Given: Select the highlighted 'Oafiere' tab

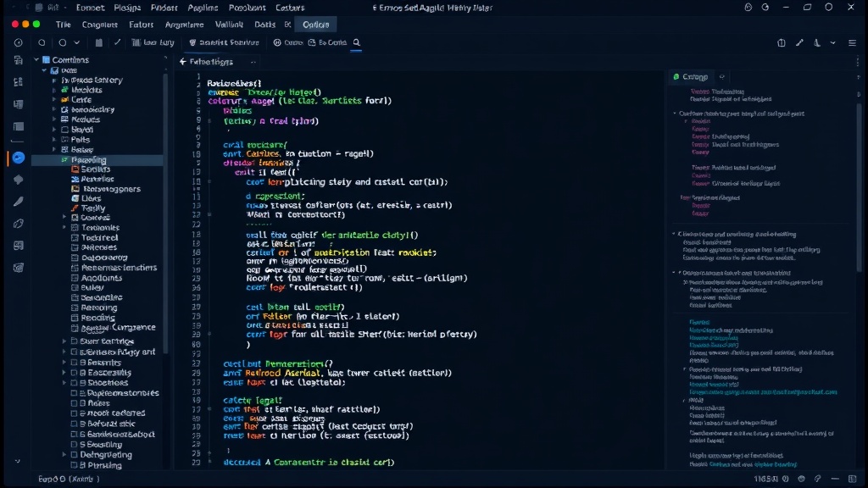Looking at the screenshot, I should pos(315,25).
